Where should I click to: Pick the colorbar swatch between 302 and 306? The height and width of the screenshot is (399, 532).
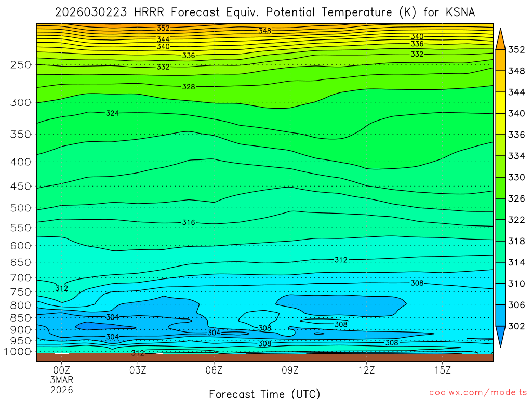pyautogui.click(x=500, y=315)
